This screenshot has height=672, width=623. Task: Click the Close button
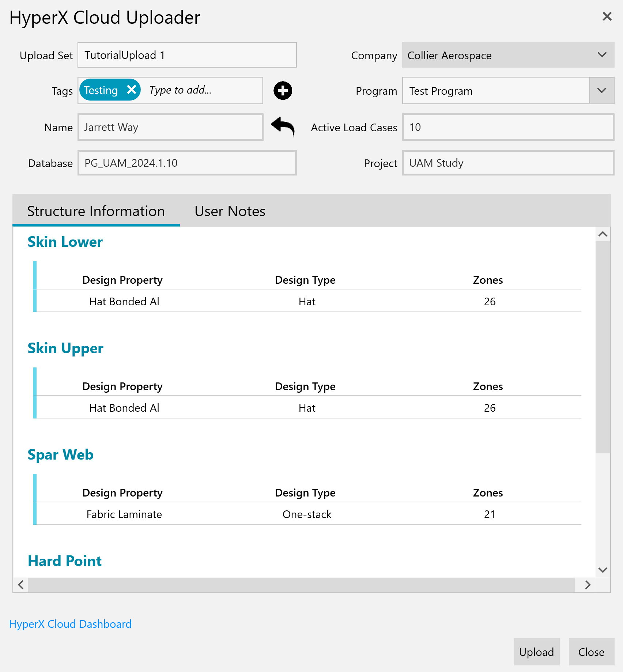pos(591,652)
